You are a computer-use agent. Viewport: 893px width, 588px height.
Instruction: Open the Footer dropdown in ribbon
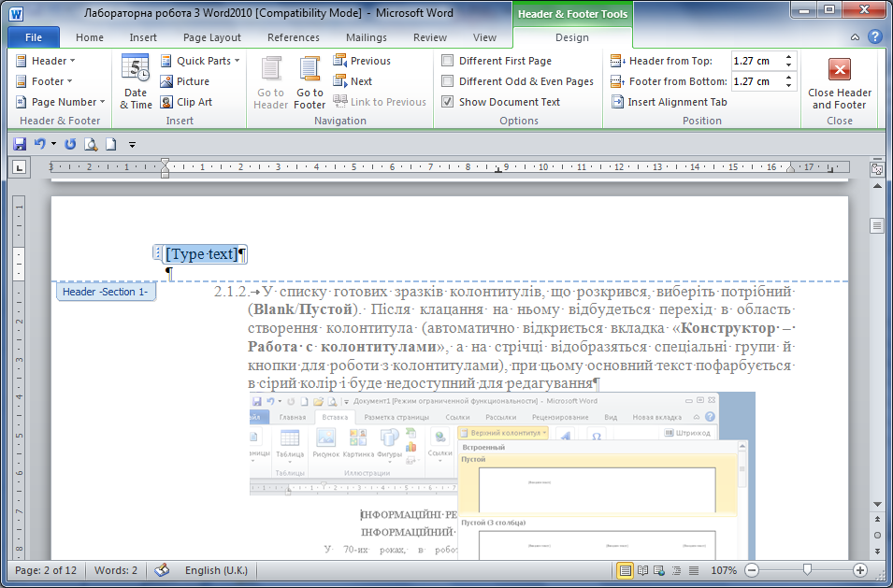(x=44, y=81)
